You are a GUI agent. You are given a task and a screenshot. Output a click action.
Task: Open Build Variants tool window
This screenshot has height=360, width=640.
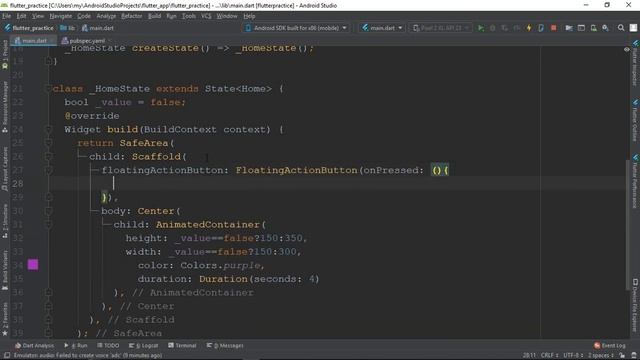5,270
